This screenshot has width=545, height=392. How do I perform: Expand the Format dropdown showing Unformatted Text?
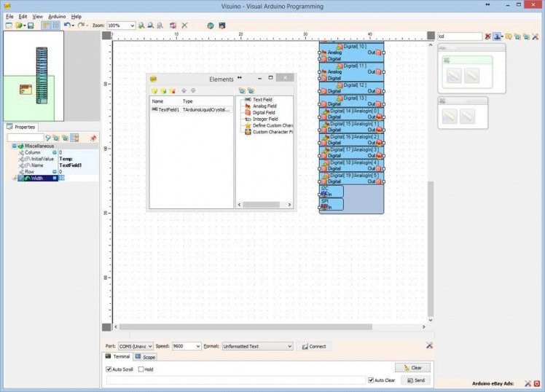pos(289,346)
